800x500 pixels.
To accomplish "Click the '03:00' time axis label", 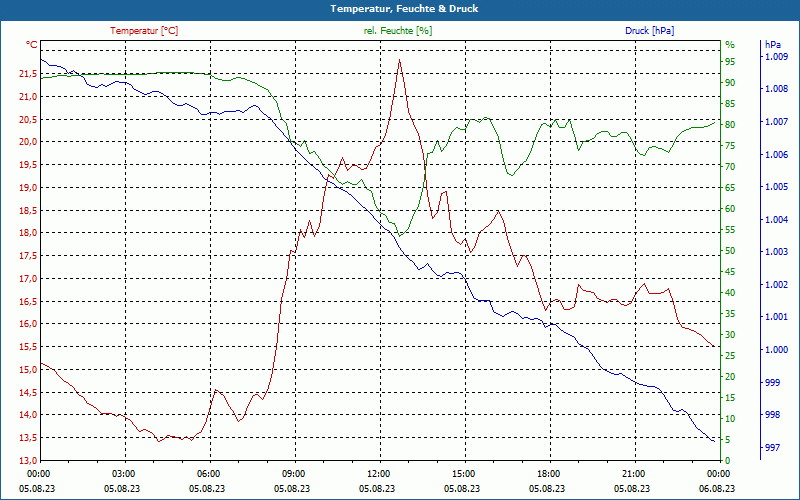I will 123,473.
